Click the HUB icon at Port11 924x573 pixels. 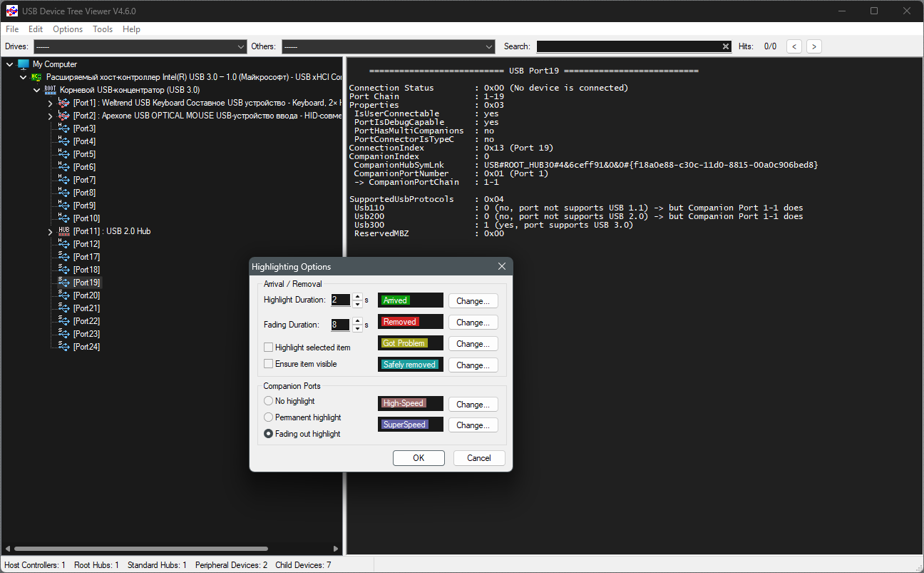[63, 231]
